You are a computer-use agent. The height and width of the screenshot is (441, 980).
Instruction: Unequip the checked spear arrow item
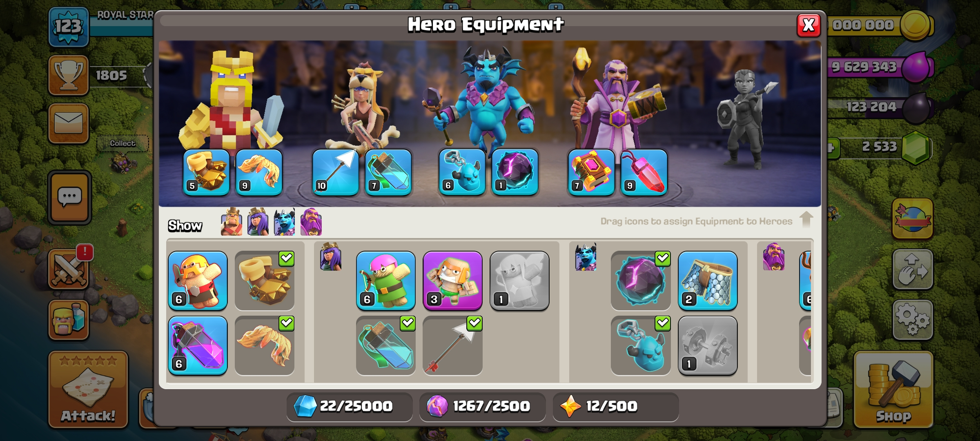point(452,345)
